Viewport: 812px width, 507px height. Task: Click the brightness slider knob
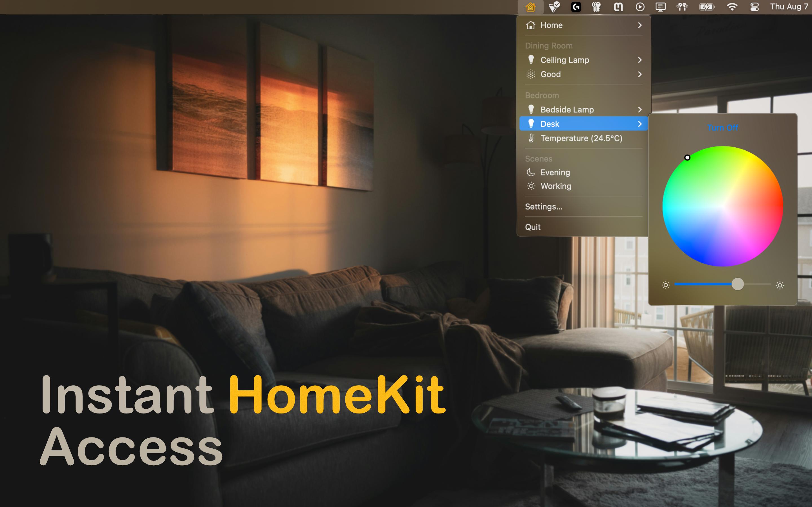pos(738,284)
